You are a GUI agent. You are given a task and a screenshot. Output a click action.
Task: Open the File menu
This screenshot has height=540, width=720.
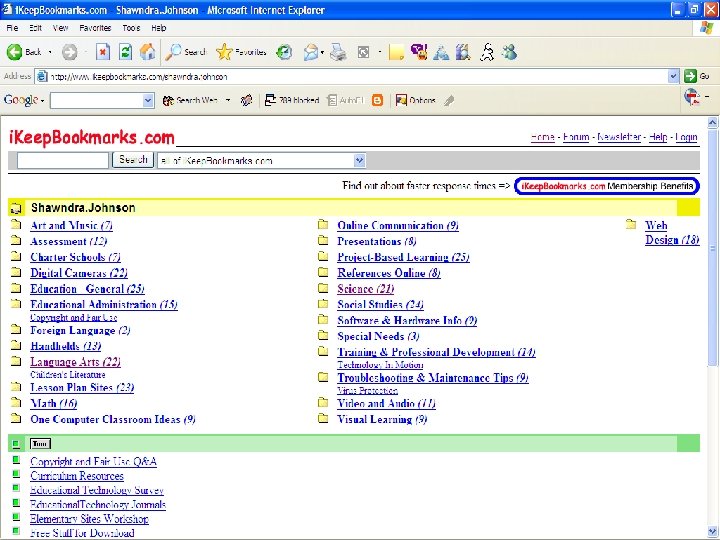[12, 28]
